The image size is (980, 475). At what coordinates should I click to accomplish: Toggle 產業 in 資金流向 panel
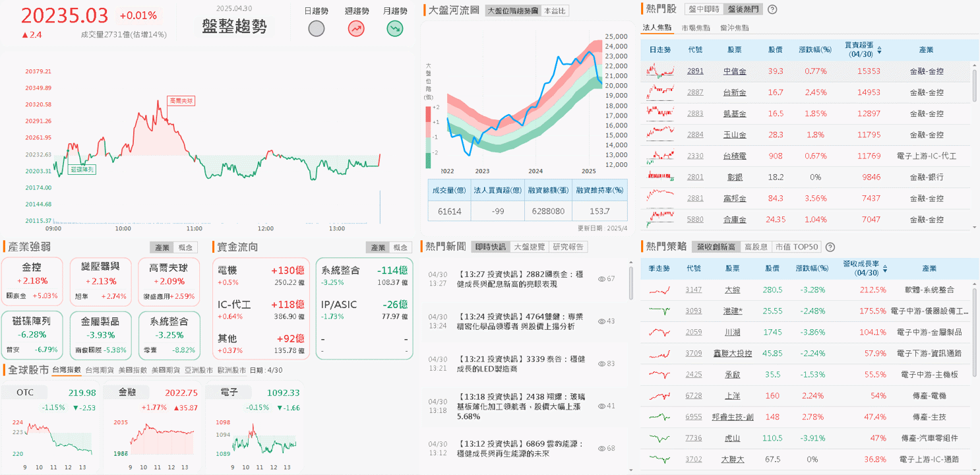[378, 247]
